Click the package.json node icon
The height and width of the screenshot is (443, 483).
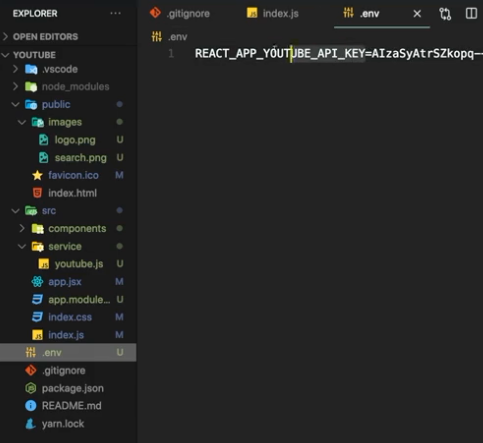(x=31, y=388)
